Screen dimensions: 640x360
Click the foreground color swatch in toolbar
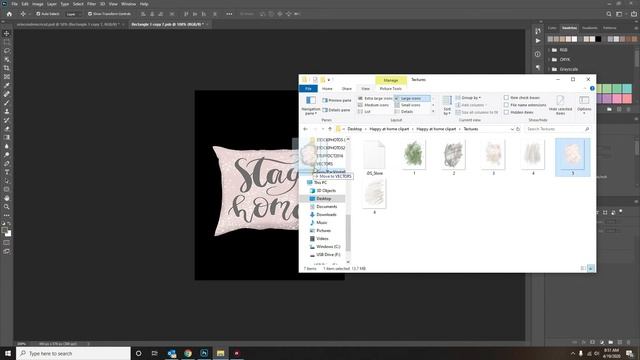point(5,230)
